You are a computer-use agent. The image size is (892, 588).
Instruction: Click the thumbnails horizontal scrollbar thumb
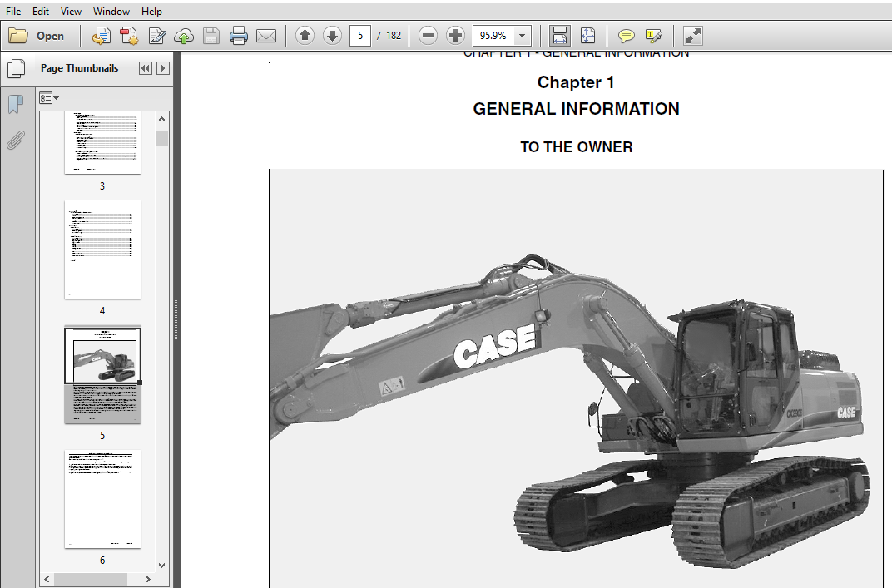point(91,579)
